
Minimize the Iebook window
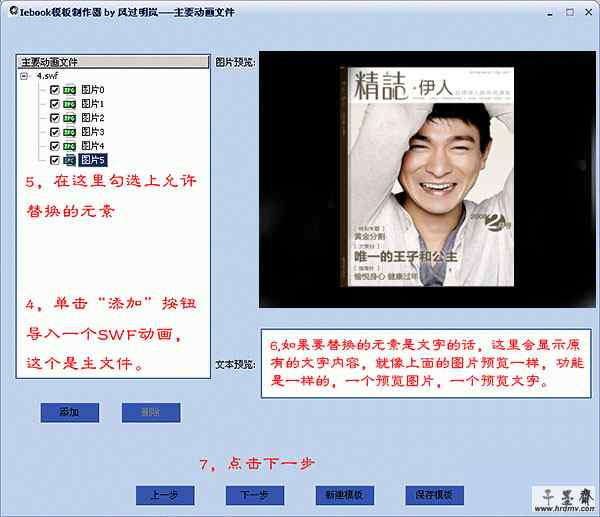550,13
